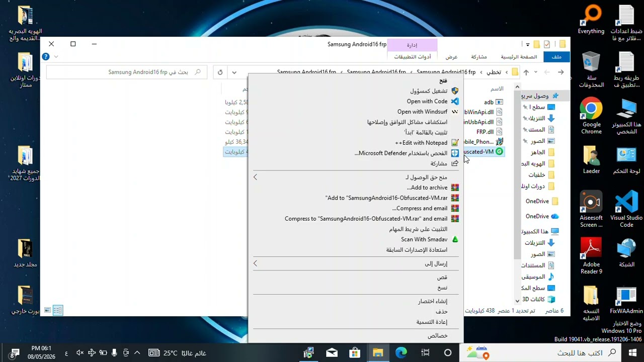This screenshot has height=362, width=644.
Task: Switch to details view icon in status bar
Action: click(x=58, y=310)
